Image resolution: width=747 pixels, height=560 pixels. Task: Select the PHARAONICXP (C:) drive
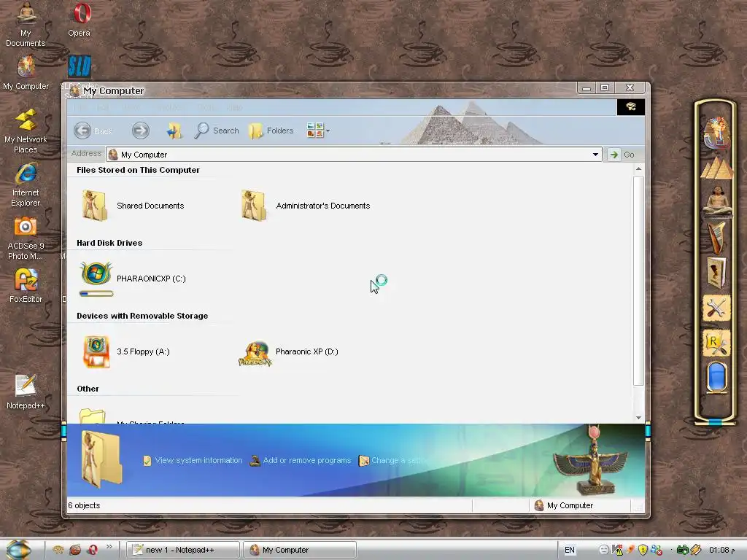click(x=133, y=278)
